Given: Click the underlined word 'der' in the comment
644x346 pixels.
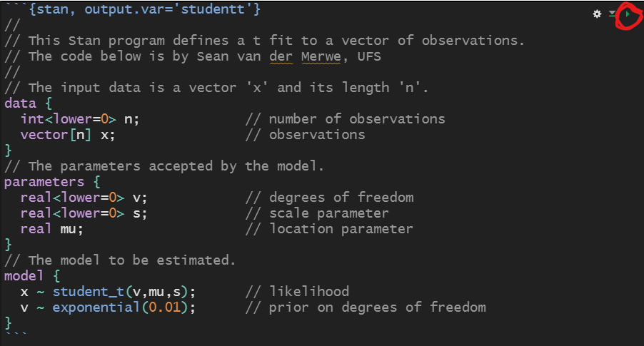Looking at the screenshot, I should [281, 56].
